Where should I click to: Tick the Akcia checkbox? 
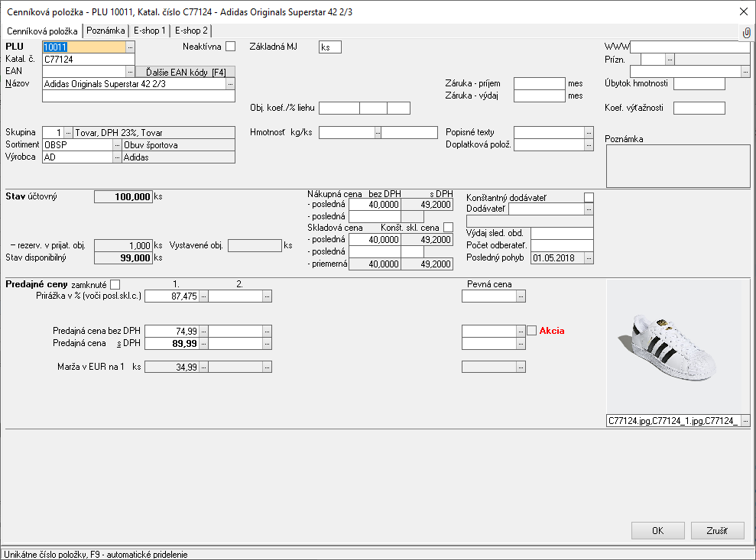[532, 331]
